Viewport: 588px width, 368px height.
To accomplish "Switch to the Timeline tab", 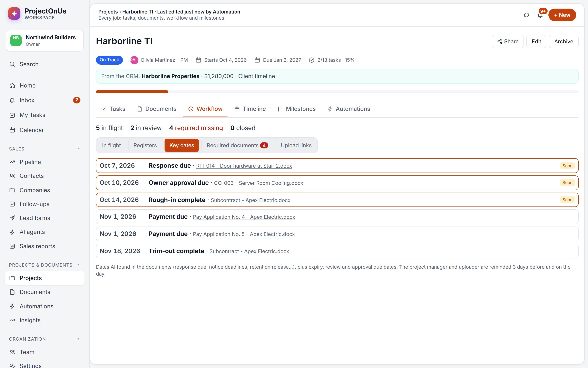I will point(250,109).
